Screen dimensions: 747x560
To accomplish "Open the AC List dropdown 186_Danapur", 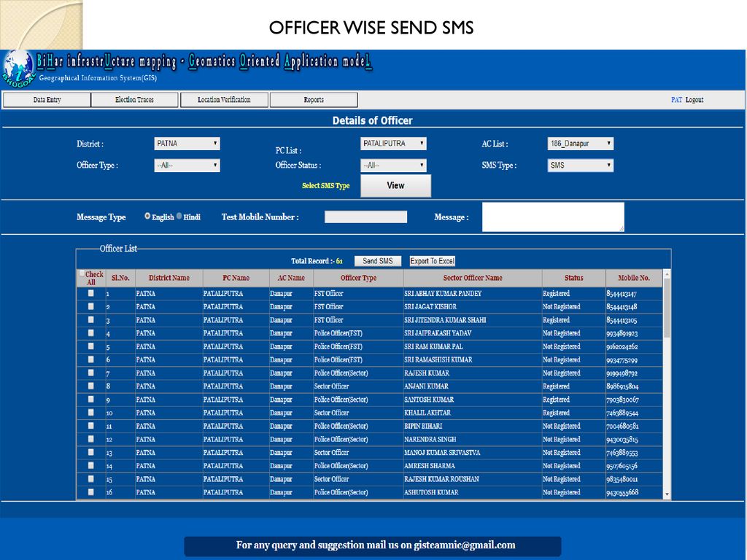I will click(580, 144).
